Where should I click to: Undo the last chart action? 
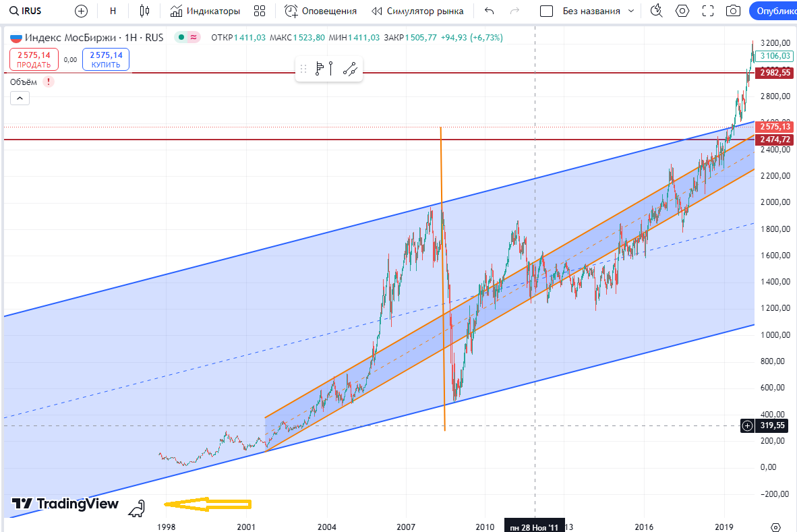tap(489, 11)
